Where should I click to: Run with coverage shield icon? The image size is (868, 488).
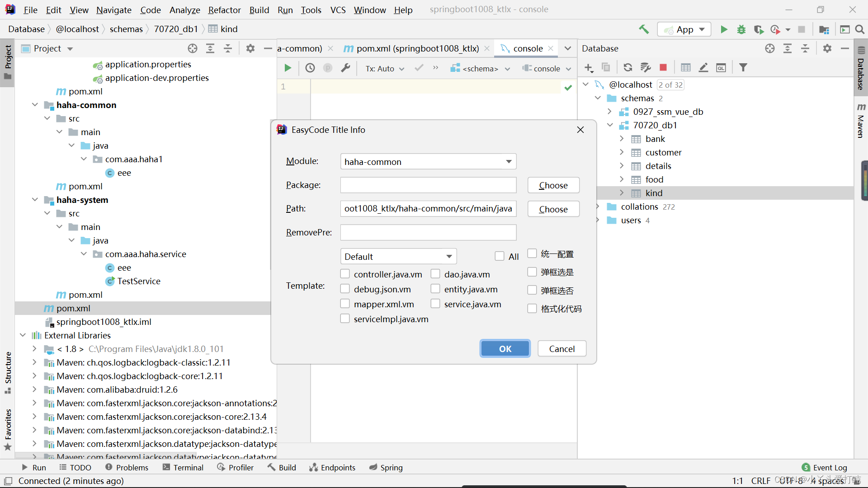coord(759,29)
